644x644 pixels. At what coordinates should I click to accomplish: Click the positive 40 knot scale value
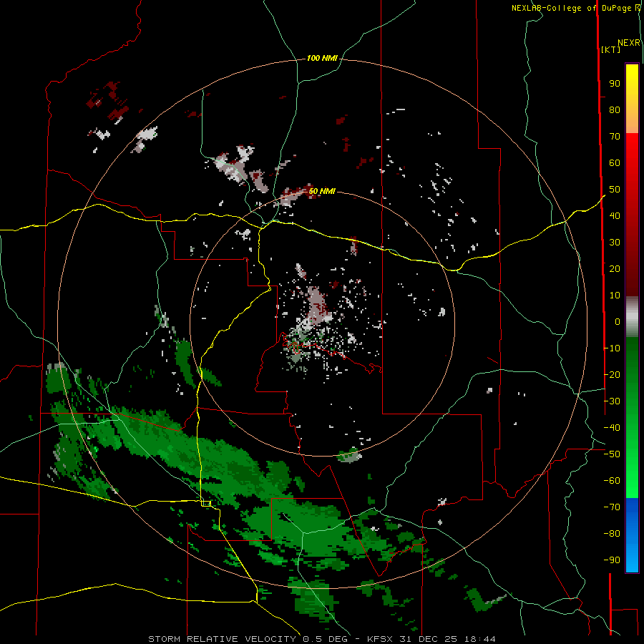pos(615,216)
